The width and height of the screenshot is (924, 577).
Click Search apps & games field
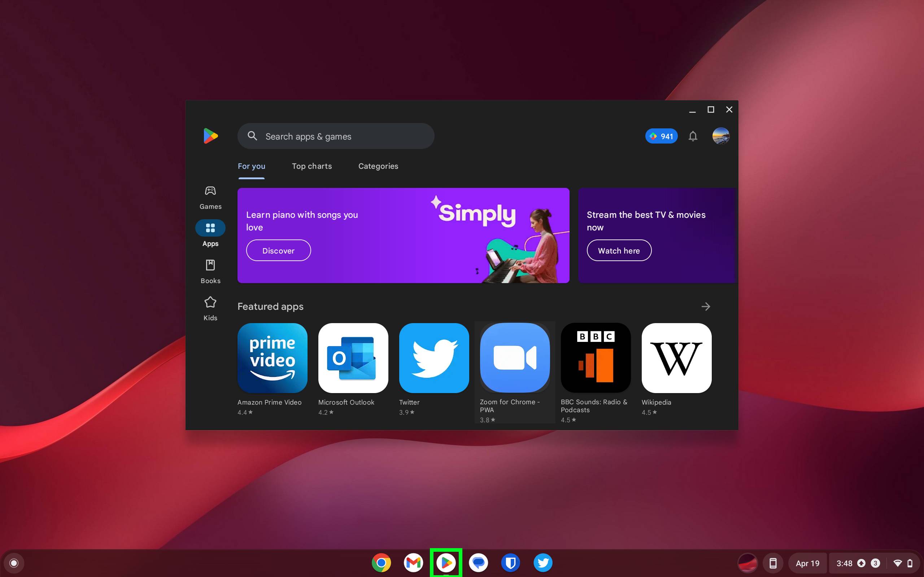[x=336, y=136]
